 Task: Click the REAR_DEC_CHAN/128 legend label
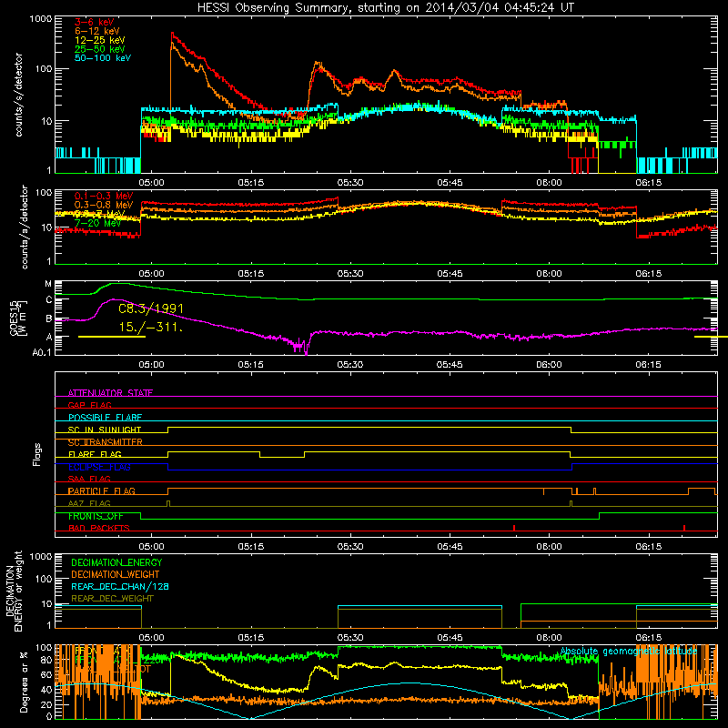120,587
